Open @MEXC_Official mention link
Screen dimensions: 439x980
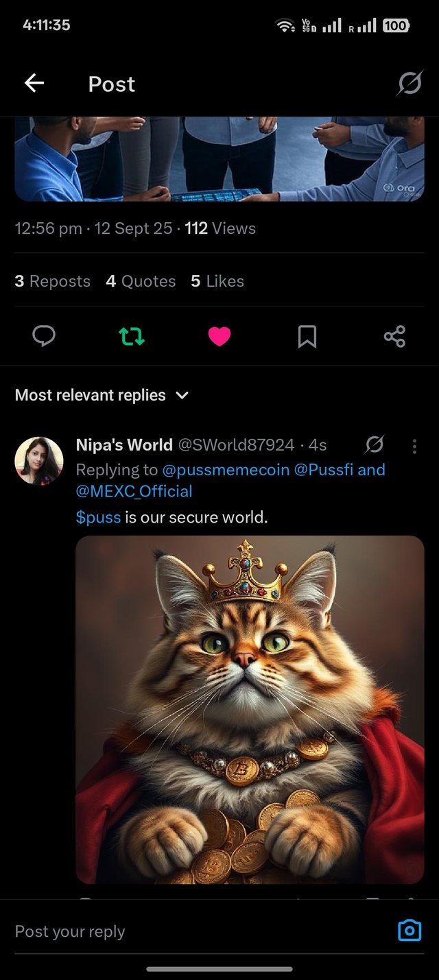[134, 491]
